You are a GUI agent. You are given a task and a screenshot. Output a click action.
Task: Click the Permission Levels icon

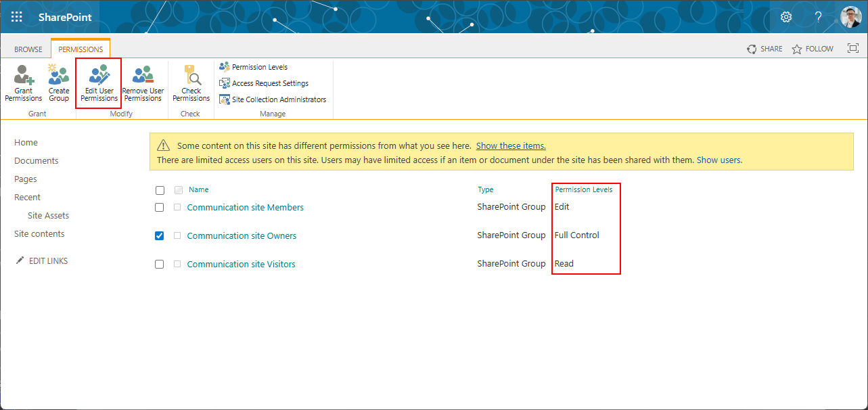point(225,66)
